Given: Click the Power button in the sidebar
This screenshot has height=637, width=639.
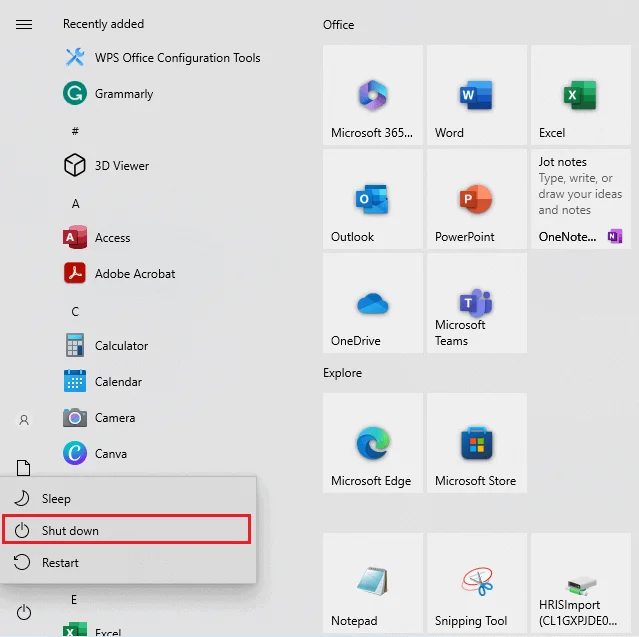Looking at the screenshot, I should pyautogui.click(x=24, y=612).
